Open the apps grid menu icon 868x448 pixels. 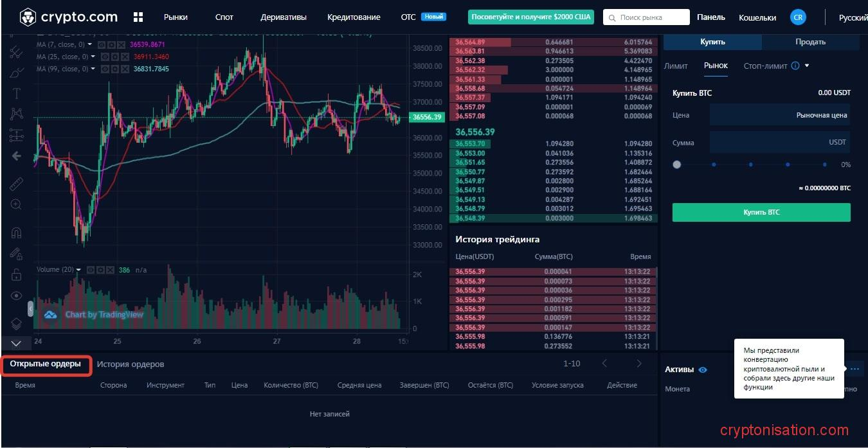[138, 17]
